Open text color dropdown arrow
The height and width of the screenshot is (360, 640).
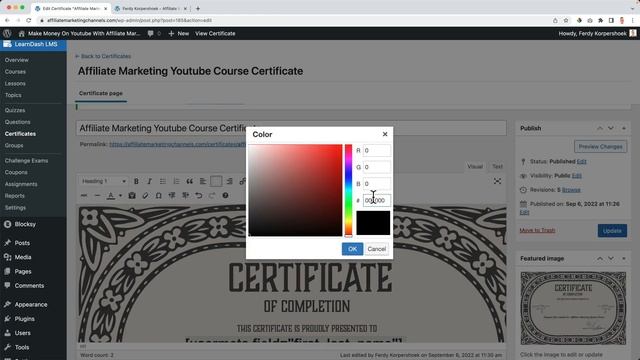120,196
